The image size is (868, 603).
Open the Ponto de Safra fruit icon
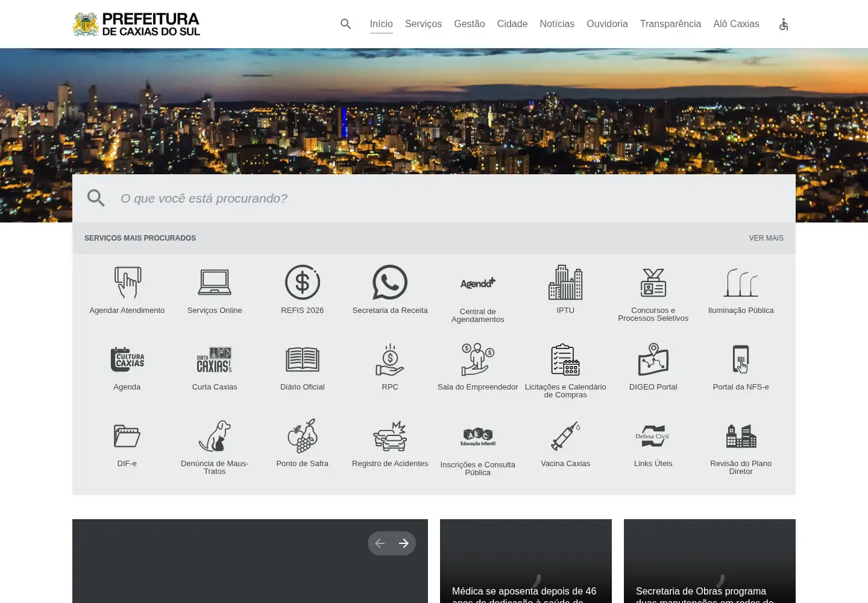pyautogui.click(x=303, y=435)
